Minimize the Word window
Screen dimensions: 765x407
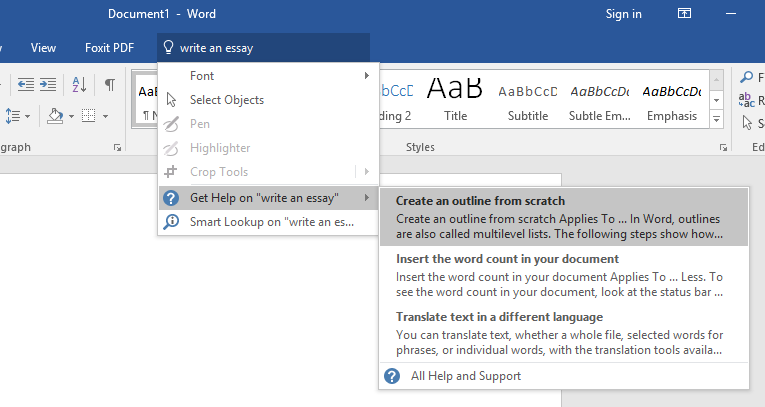pyautogui.click(x=731, y=14)
